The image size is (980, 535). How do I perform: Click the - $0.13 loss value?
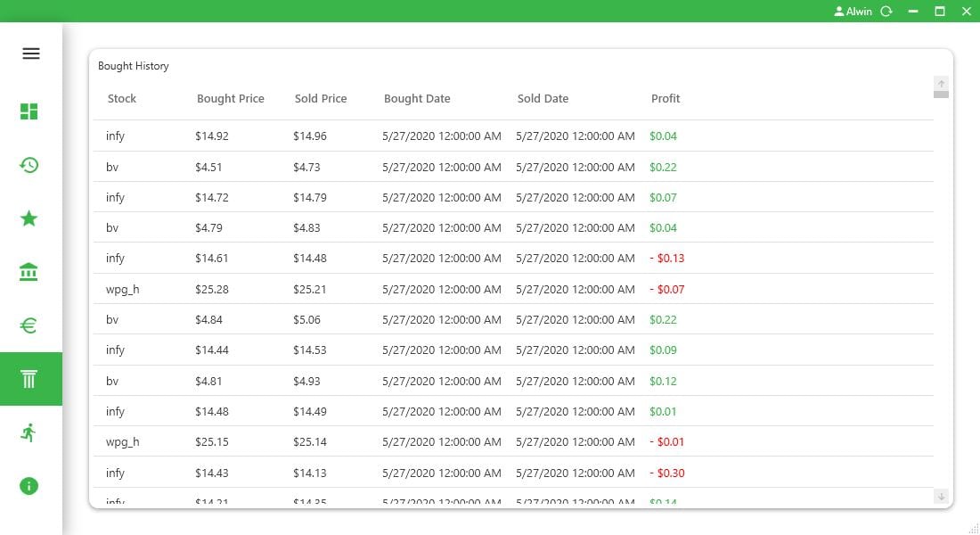click(x=667, y=259)
